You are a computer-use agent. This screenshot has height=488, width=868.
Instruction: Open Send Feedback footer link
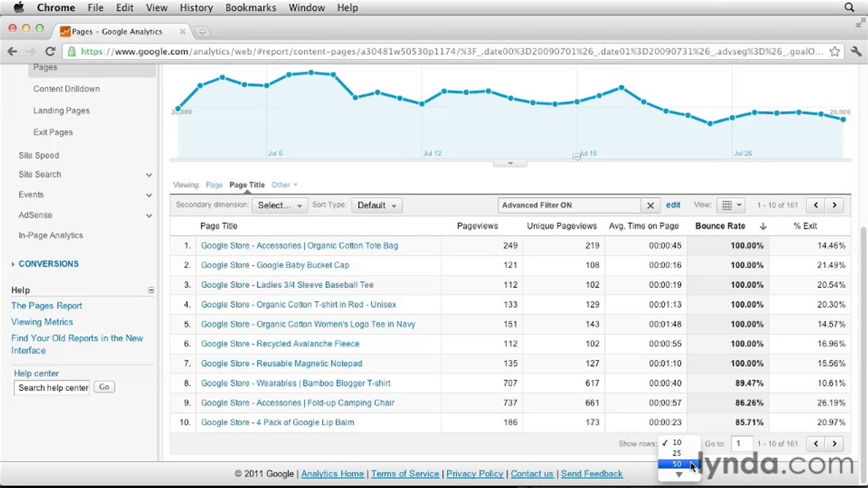(591, 474)
